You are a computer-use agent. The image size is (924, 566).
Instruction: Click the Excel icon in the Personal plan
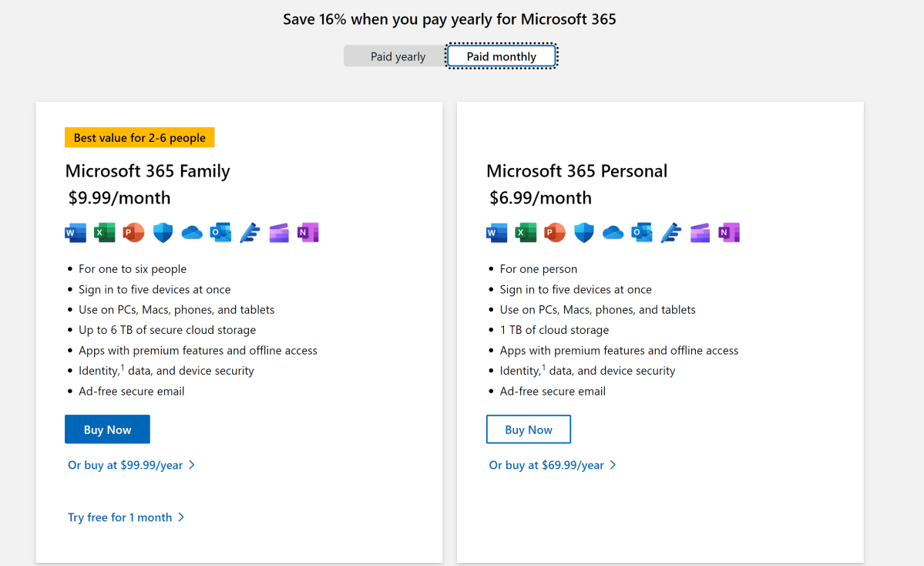(x=526, y=232)
